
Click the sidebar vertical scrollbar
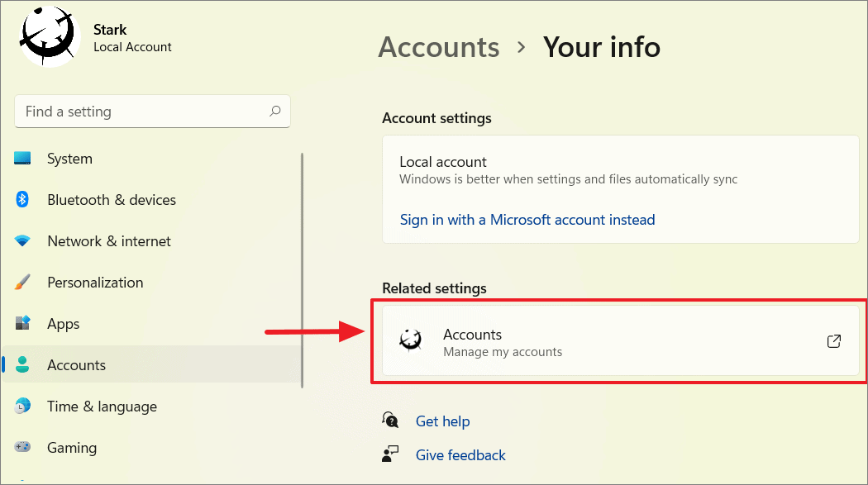(303, 270)
